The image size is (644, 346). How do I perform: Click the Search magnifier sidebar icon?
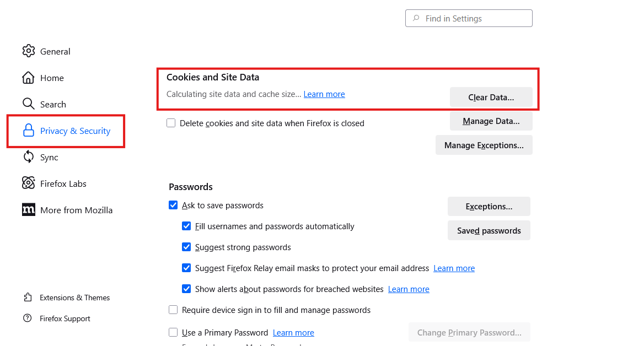point(29,104)
